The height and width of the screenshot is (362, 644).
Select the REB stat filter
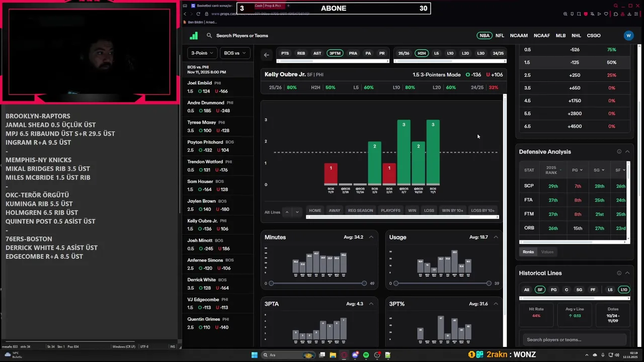(x=301, y=53)
